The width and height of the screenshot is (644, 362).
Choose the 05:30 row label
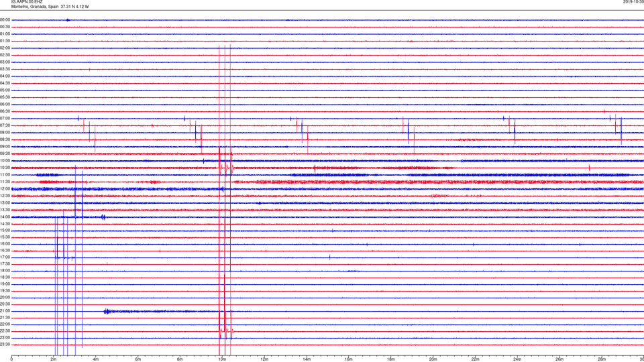5,97
